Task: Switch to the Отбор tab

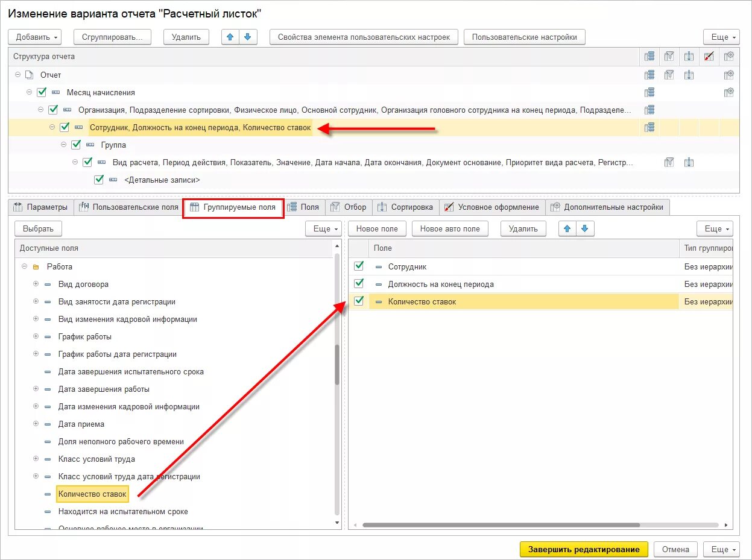Action: pyautogui.click(x=349, y=207)
